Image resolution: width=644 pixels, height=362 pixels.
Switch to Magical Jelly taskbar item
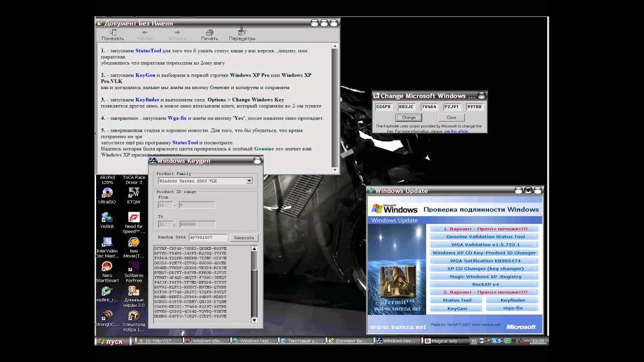click(445, 341)
